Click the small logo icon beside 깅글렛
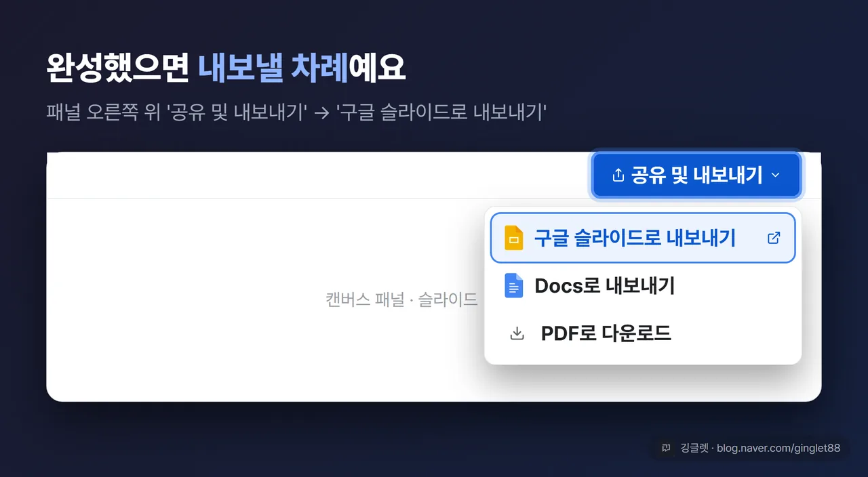The height and width of the screenshot is (477, 868). (x=667, y=448)
